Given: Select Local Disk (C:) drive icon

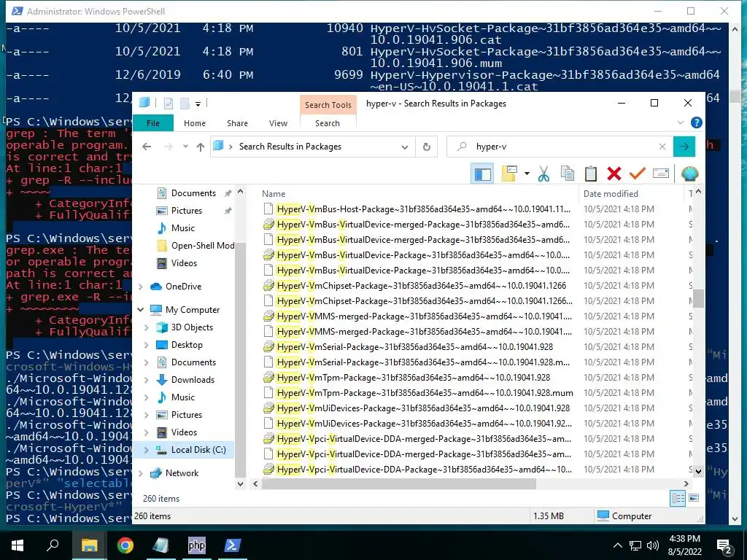Looking at the screenshot, I should pos(162,450).
